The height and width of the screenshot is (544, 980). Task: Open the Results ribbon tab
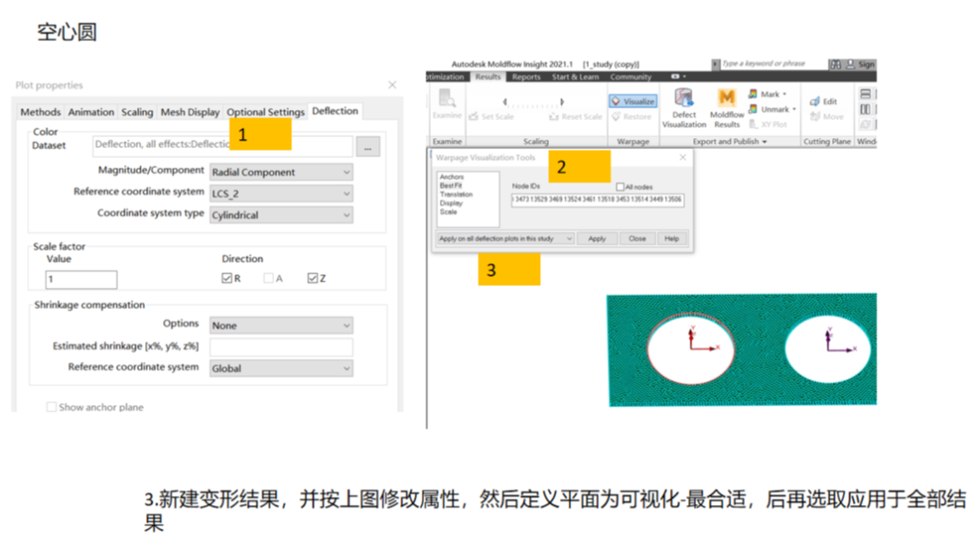pos(487,77)
